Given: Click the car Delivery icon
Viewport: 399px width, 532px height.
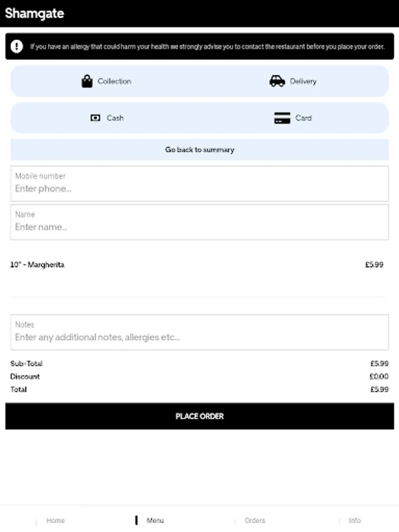Looking at the screenshot, I should pyautogui.click(x=277, y=81).
